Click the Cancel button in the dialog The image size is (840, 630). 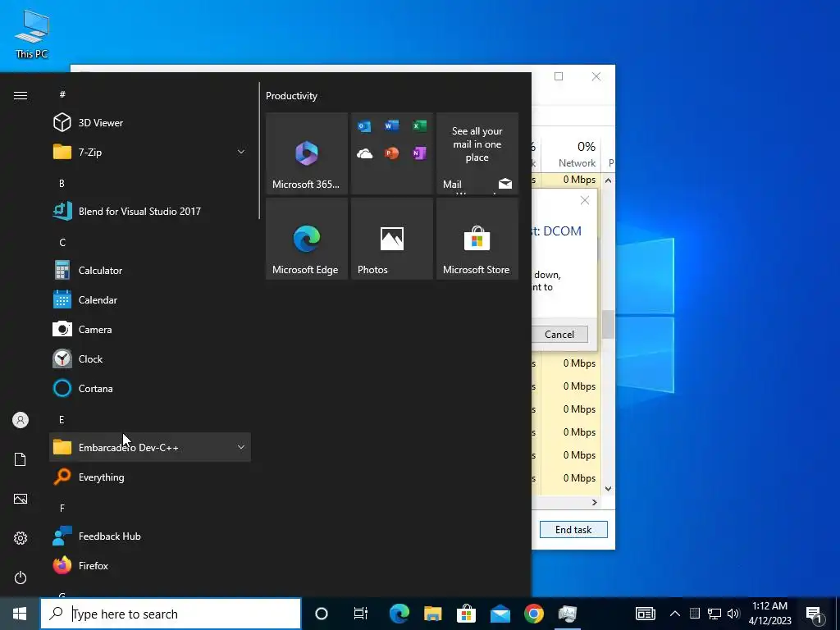tap(559, 335)
